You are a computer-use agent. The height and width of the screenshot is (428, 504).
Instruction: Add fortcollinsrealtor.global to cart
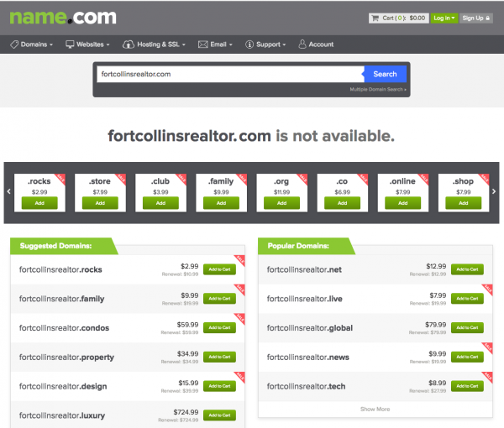(467, 328)
